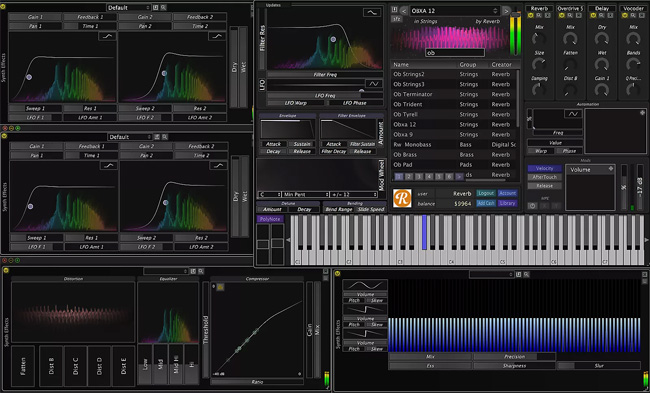This screenshot has height=393, width=650.
Task: Click the LFO waveform shape icon
Action: (374, 84)
